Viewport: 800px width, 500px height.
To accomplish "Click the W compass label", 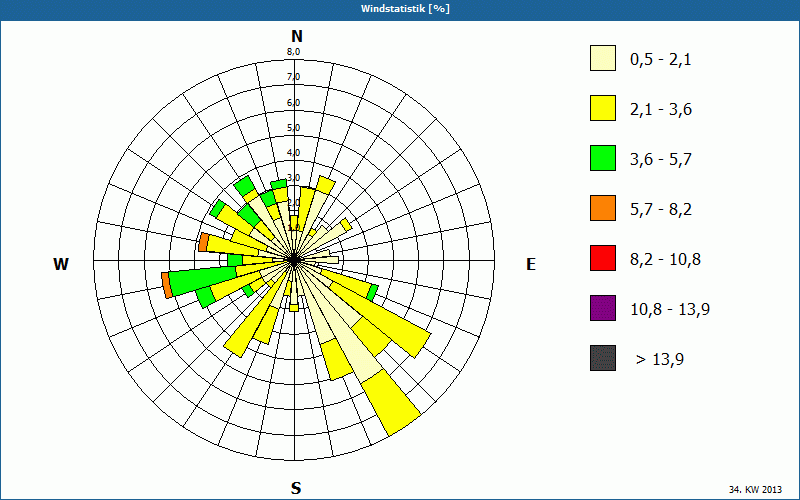I will pos(61,264).
